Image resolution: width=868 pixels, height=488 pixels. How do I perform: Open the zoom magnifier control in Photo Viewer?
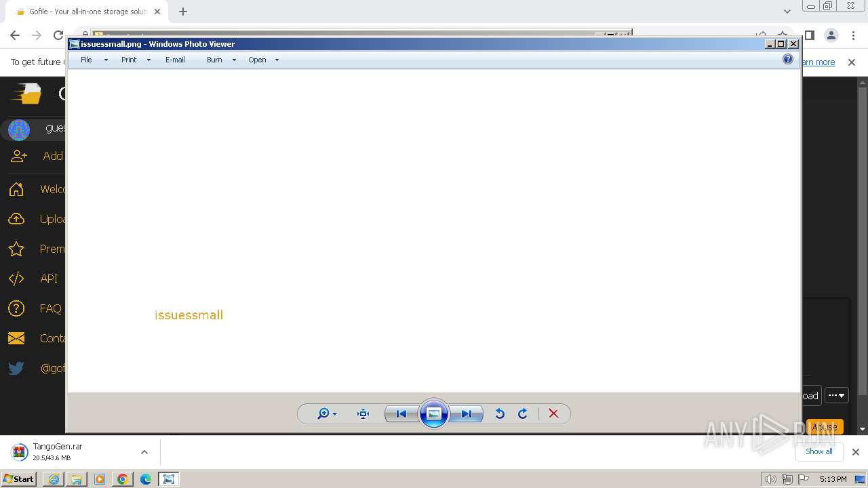coord(327,413)
